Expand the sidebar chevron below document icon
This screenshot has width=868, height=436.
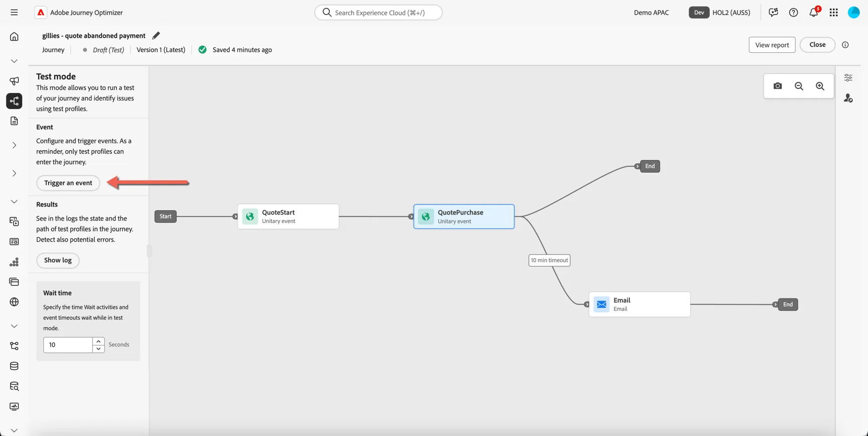point(14,145)
